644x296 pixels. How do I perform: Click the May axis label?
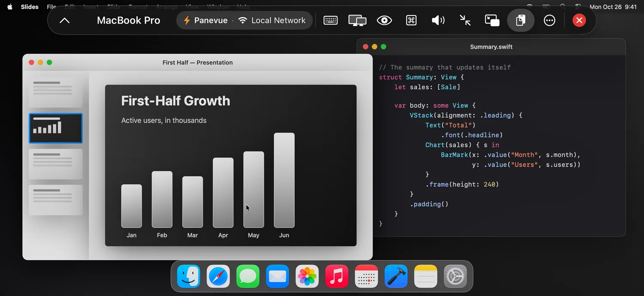coord(254,235)
